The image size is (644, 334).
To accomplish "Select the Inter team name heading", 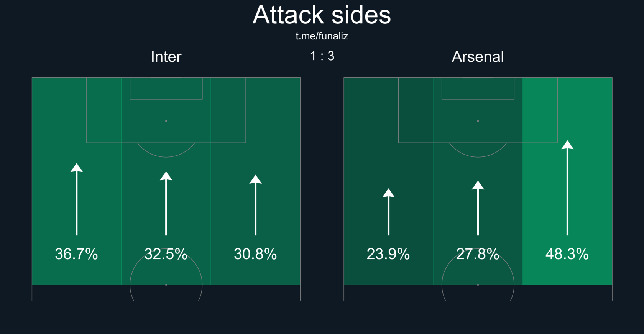I will pyautogui.click(x=166, y=57).
